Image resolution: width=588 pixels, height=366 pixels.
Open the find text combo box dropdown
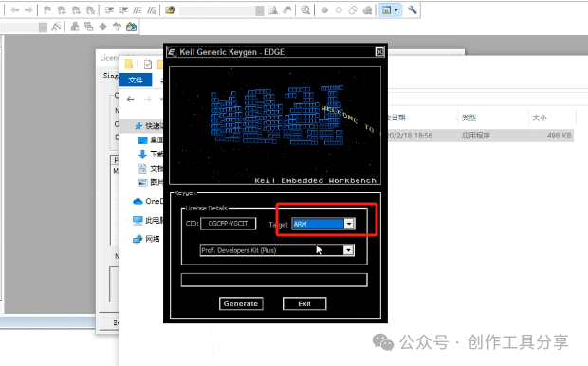click(260, 10)
